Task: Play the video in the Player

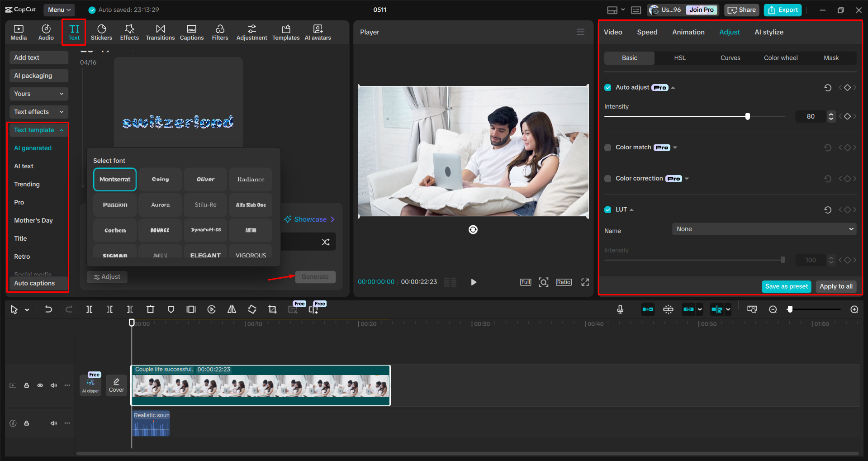Action: (x=474, y=282)
